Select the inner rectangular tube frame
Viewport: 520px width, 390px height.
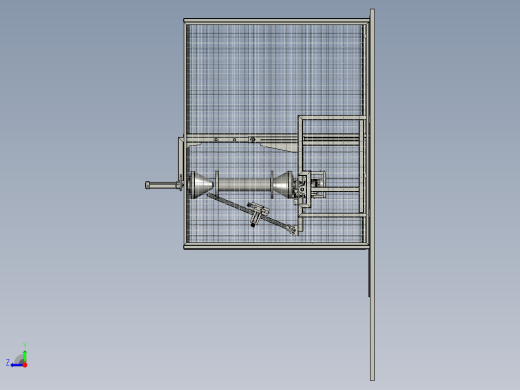pyautogui.click(x=332, y=167)
